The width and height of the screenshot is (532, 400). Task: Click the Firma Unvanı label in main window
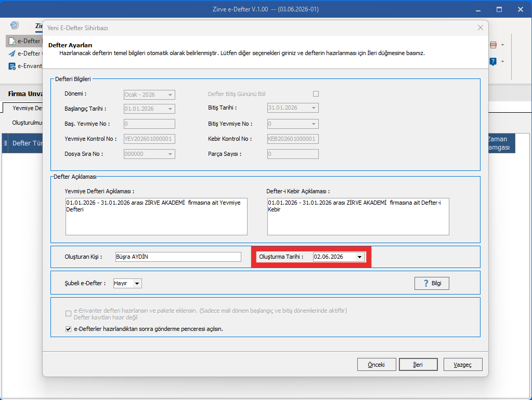(x=25, y=94)
